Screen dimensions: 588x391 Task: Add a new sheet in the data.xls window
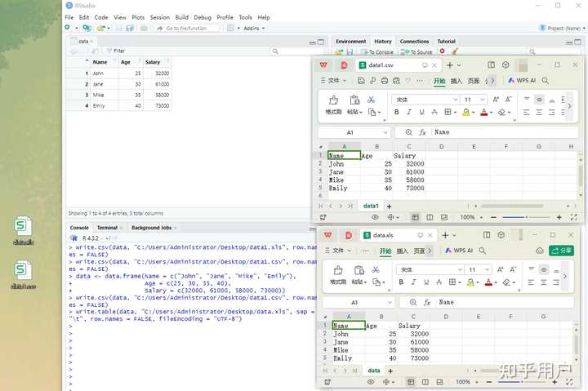(x=390, y=371)
